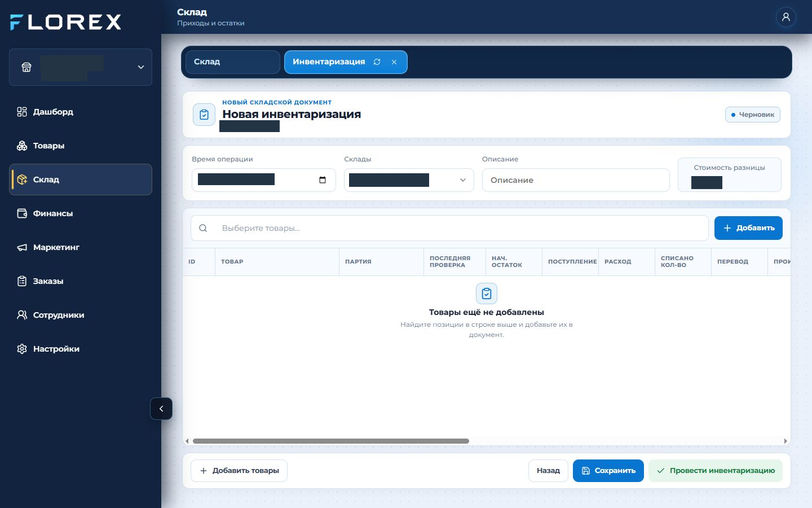Click the РАСХОД column header
The height and width of the screenshot is (508, 812).
[x=626, y=262]
